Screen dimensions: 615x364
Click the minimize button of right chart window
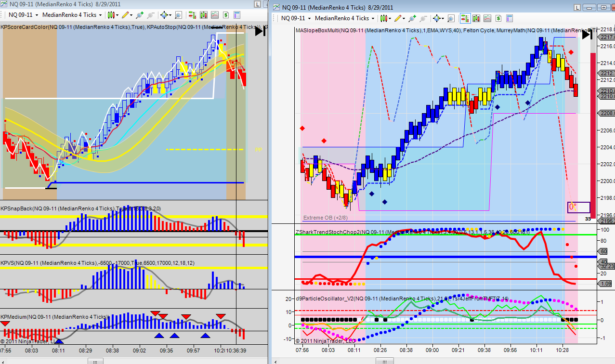coord(589,8)
